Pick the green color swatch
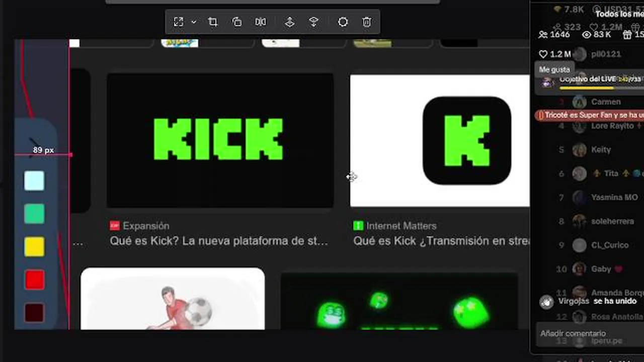Viewport: 644px width, 362px height. coord(34,214)
